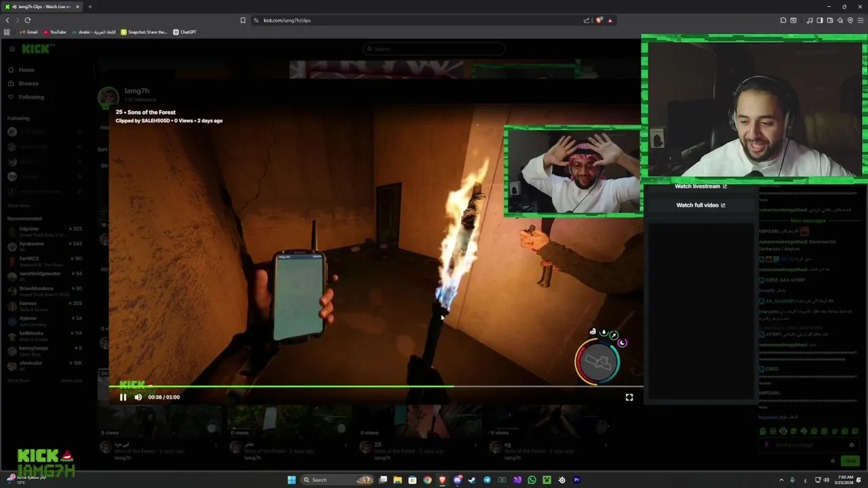This screenshot has width=868, height=488.
Task: Open the browser extensions puzzle icon
Action: [783, 20]
